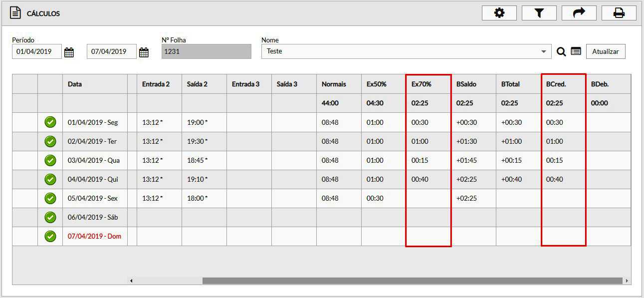
Task: Open calendar for start date 01/04/2019
Action: tap(69, 52)
